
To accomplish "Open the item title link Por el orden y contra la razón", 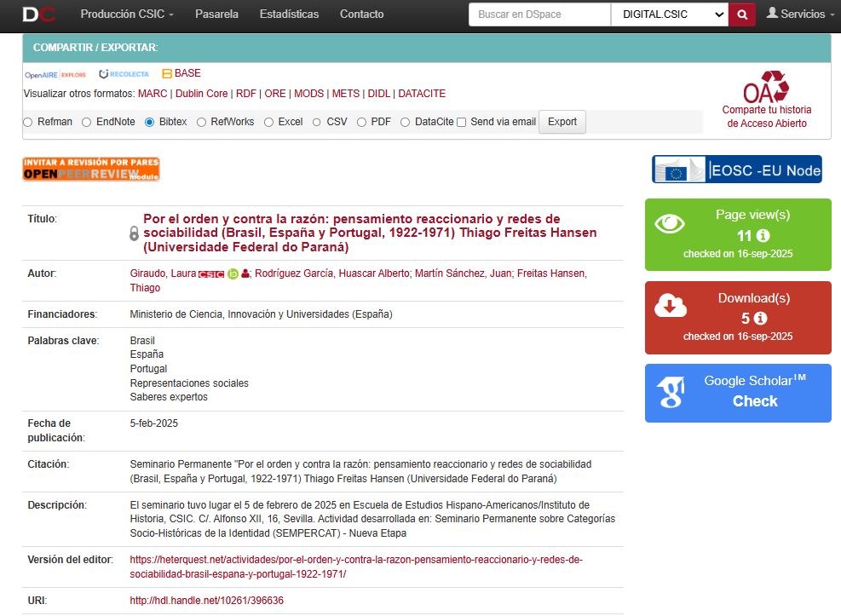I will click(x=370, y=233).
